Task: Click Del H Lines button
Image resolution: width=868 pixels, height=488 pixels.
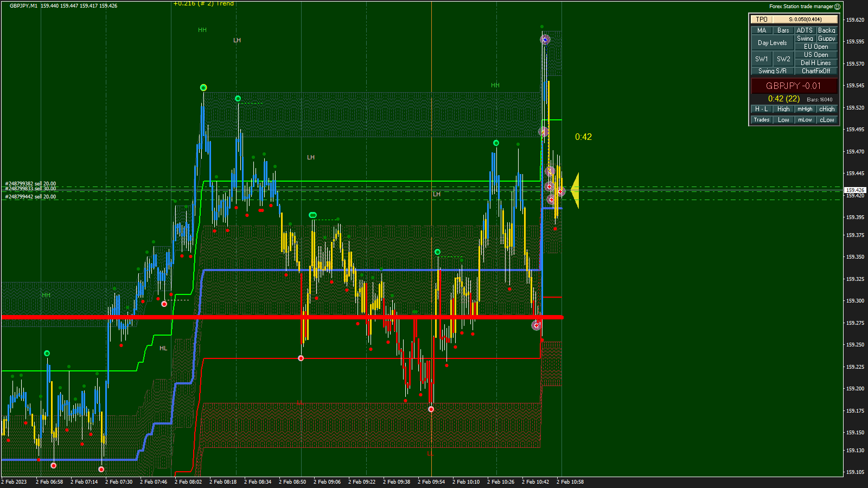Action: click(816, 63)
